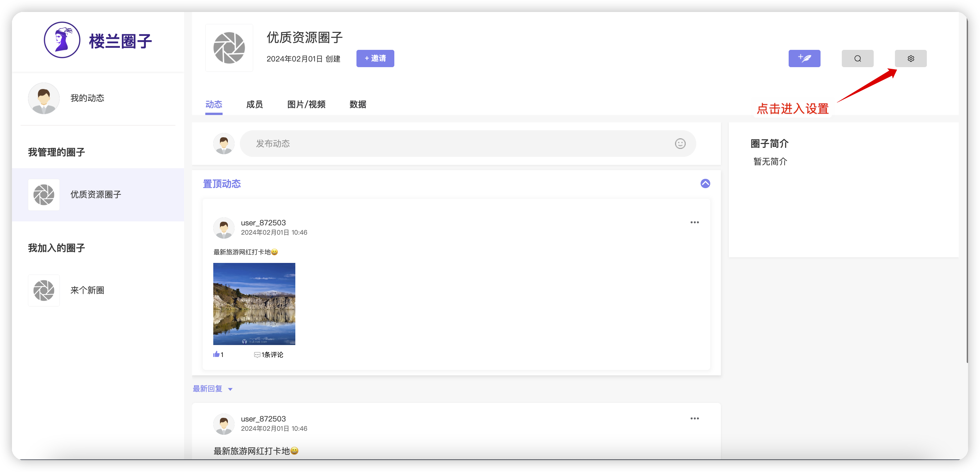
Task: Click the 圈子简介 heading
Action: [x=769, y=144]
